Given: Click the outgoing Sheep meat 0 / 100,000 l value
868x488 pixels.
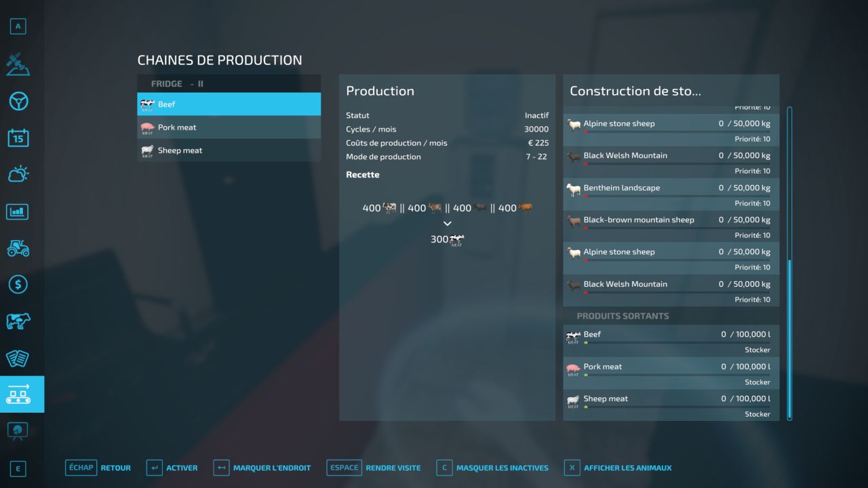Looking at the screenshot, I should (745, 399).
